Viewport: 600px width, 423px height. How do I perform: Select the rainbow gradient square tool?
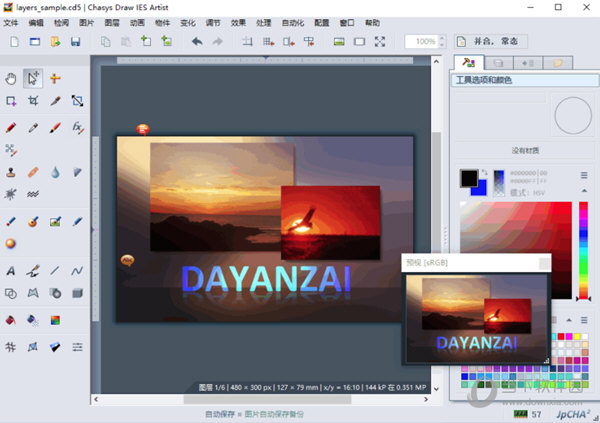[x=55, y=320]
